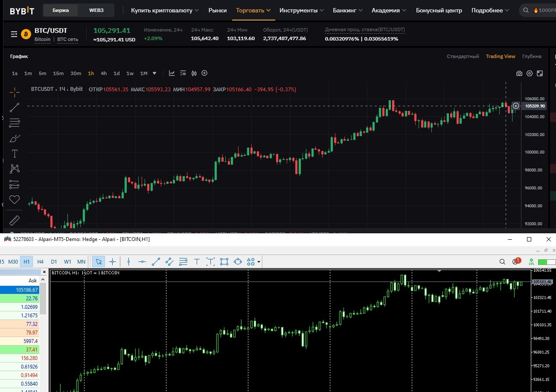556x392 pixels.
Task: Select the equidistant channel tool in MetaTrader
Action: point(170,261)
